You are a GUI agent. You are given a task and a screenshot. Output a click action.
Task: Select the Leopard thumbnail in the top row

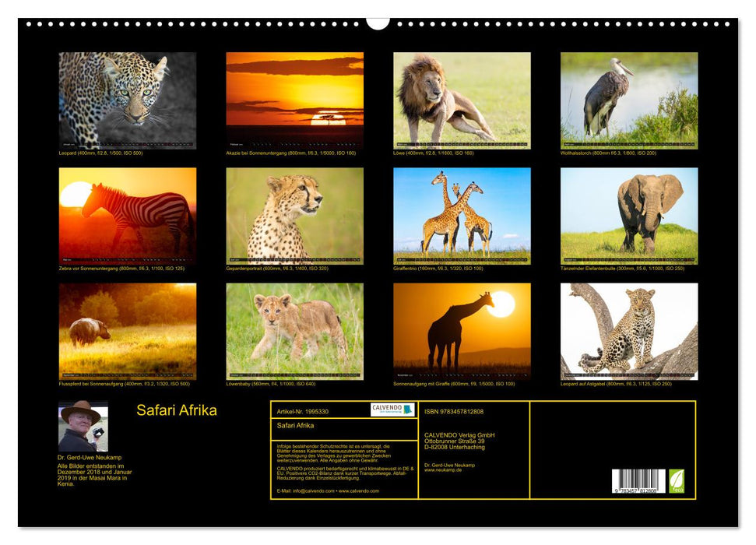click(x=125, y=98)
